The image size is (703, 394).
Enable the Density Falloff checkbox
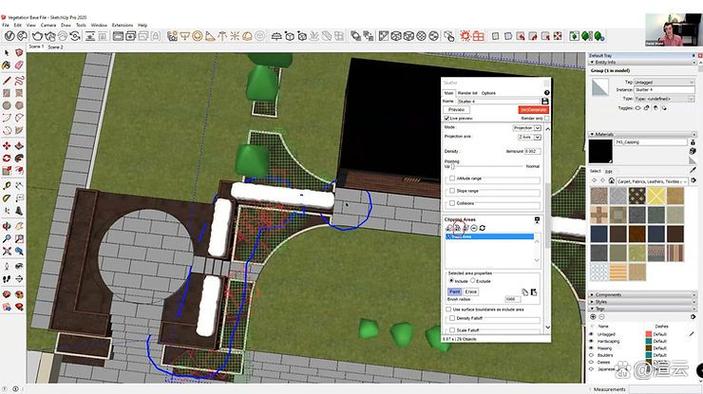(x=452, y=318)
